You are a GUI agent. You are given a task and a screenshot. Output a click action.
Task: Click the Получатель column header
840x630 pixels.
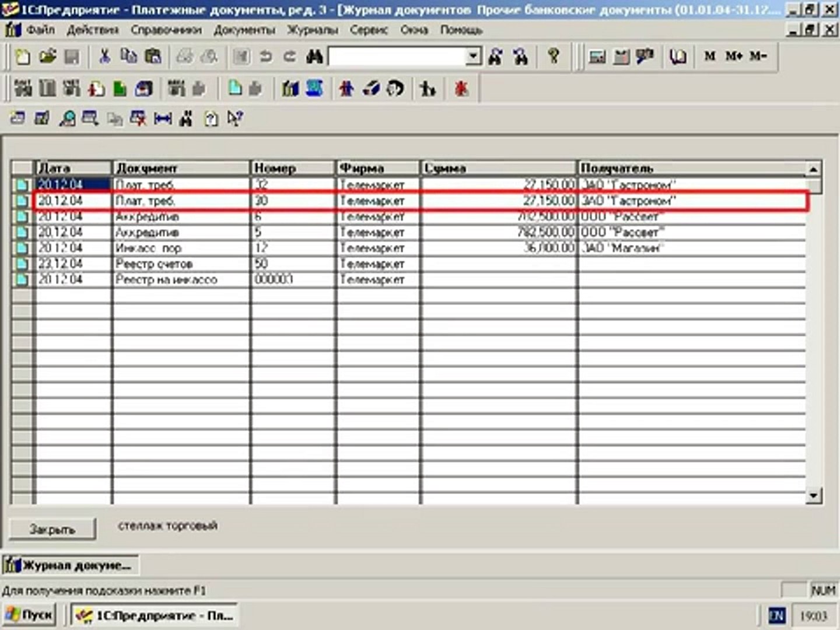coord(692,168)
